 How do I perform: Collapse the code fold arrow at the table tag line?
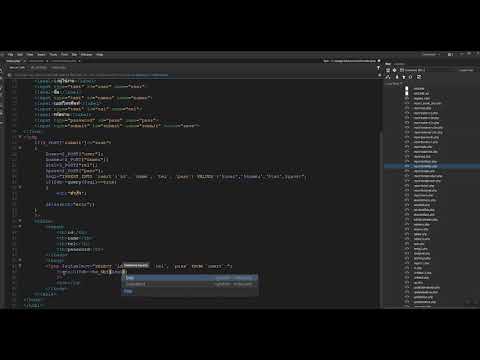point(20,221)
